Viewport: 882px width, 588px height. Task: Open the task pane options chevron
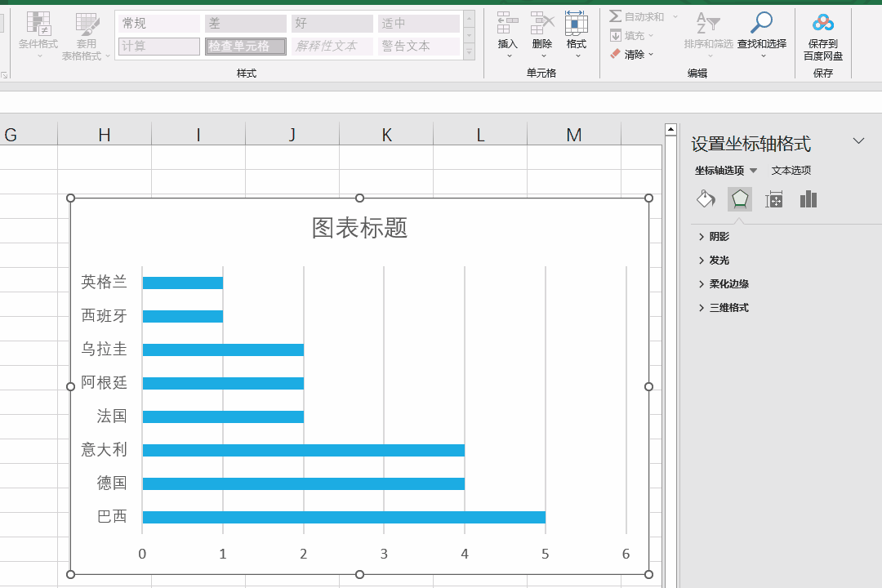858,140
